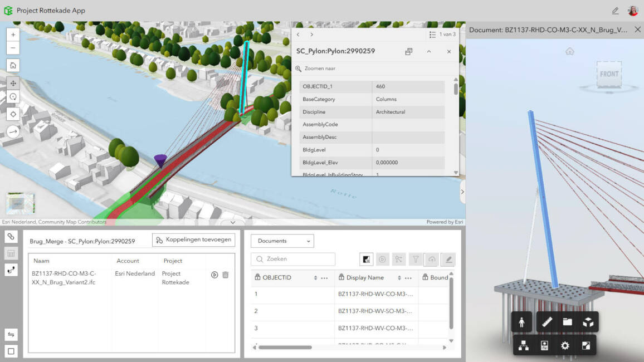This screenshot has height=362, width=644.
Task: Go to next feature in popup
Action: [311, 35]
